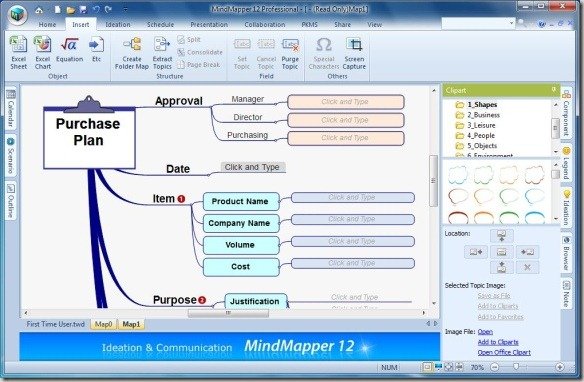Pin the Clipart panel
Image resolution: width=584 pixels, height=382 pixels.
point(553,90)
